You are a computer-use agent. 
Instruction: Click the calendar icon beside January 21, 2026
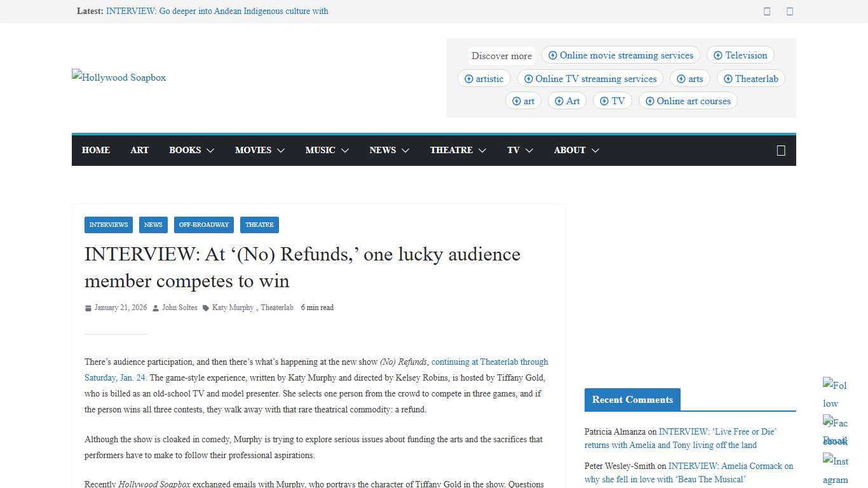88,308
